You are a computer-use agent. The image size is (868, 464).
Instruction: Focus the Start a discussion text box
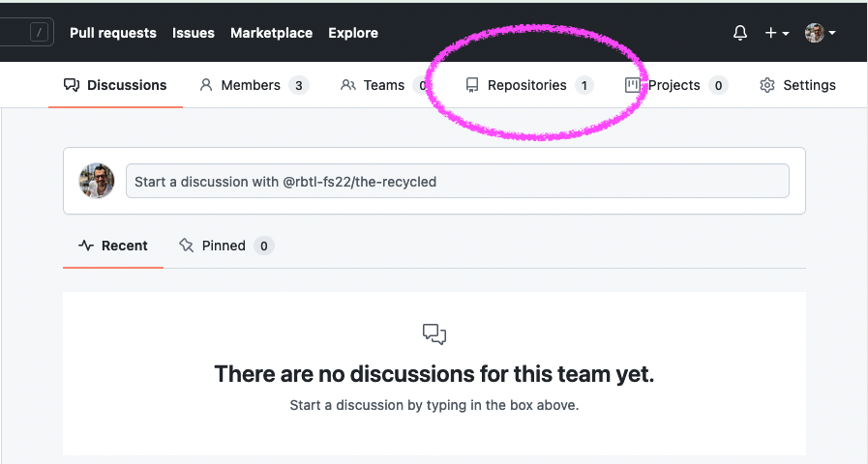pos(457,182)
